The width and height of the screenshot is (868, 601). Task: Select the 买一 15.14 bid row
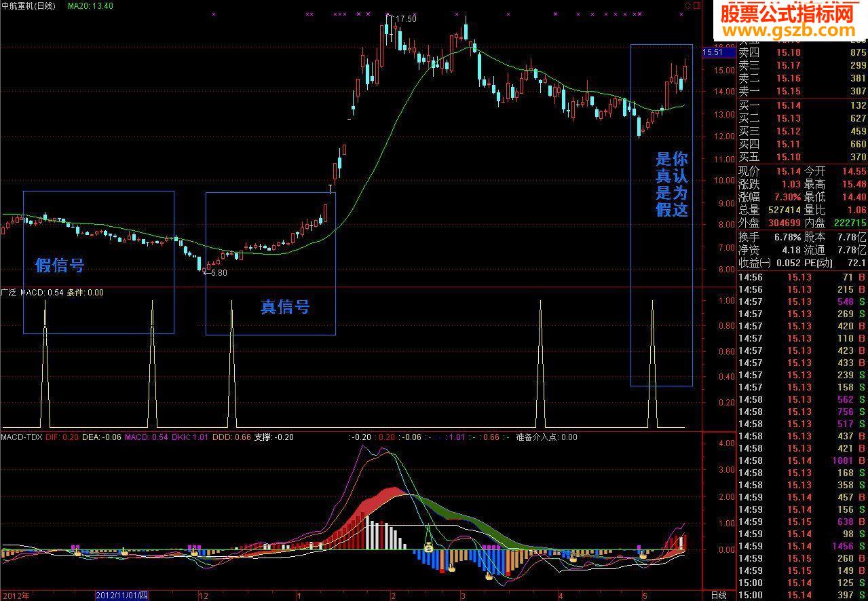[x=803, y=106]
